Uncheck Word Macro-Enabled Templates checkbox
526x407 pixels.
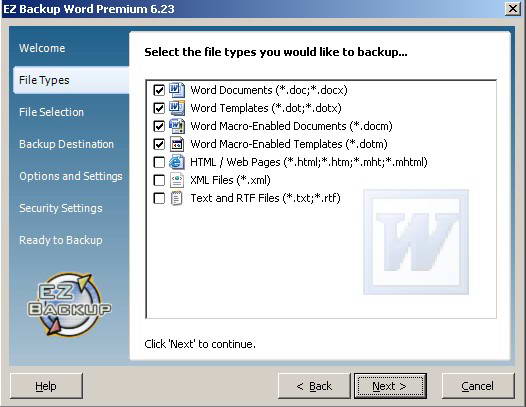click(159, 144)
